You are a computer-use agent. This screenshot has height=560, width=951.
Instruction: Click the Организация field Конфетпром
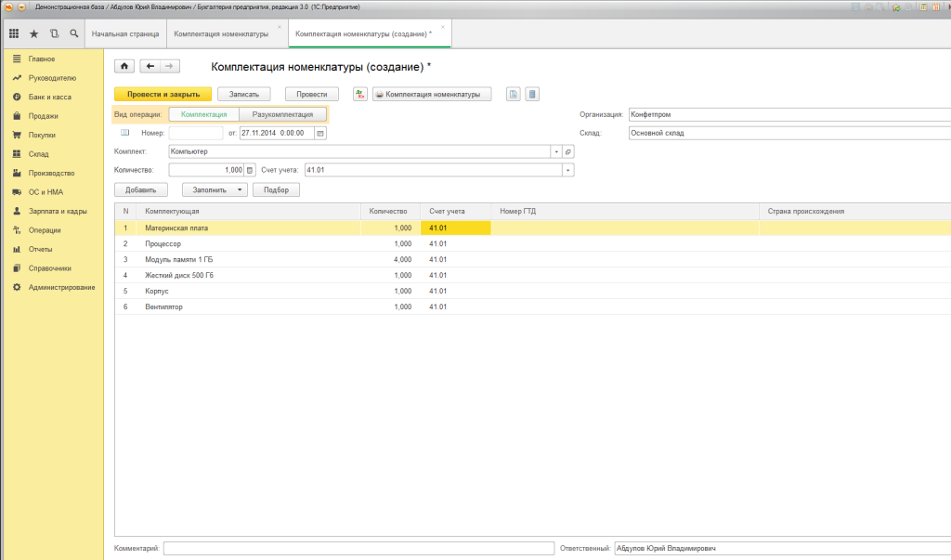[x=789, y=114]
